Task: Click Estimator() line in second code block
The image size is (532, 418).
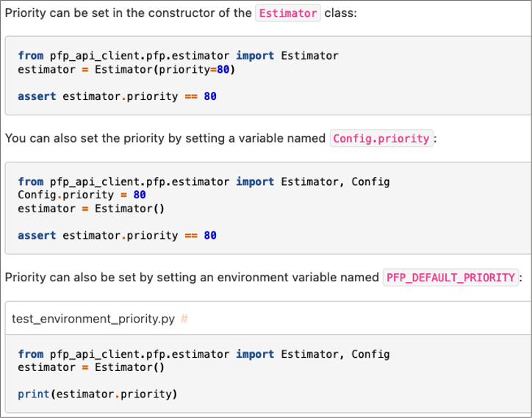Action: [90, 208]
